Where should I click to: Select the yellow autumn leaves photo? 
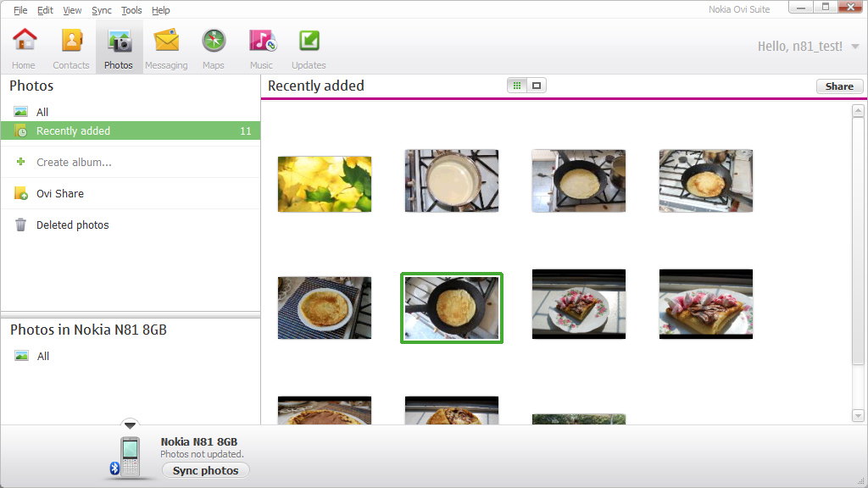pyautogui.click(x=325, y=184)
